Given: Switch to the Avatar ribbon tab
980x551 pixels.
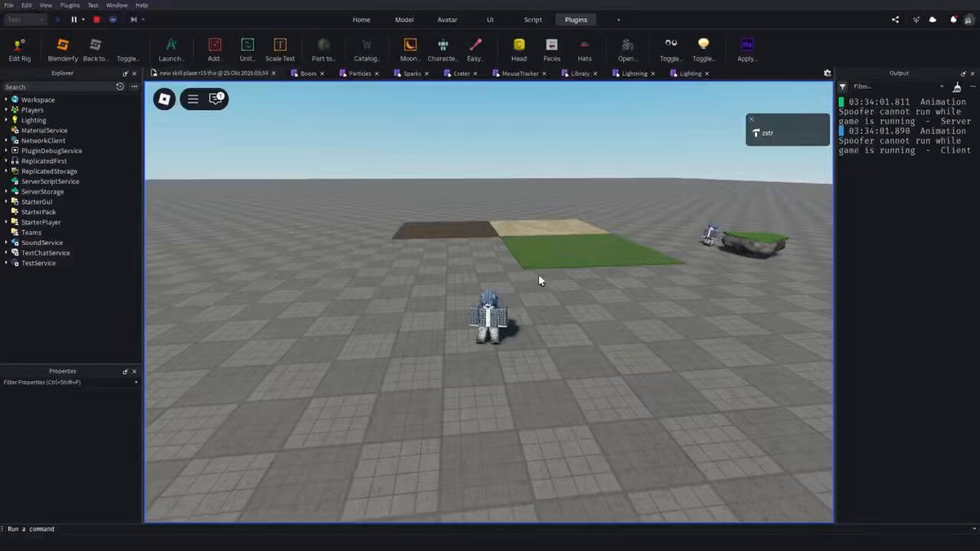Looking at the screenshot, I should [448, 20].
